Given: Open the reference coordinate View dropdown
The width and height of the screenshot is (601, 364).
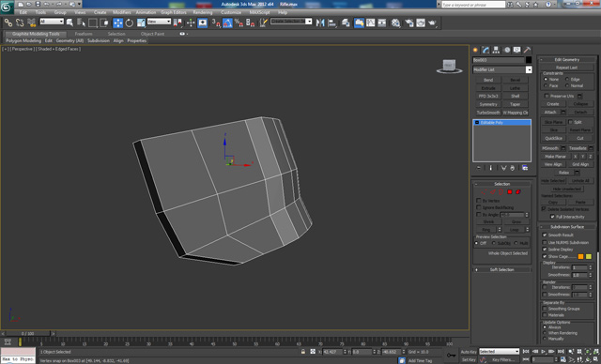Looking at the screenshot, I should (159, 22).
